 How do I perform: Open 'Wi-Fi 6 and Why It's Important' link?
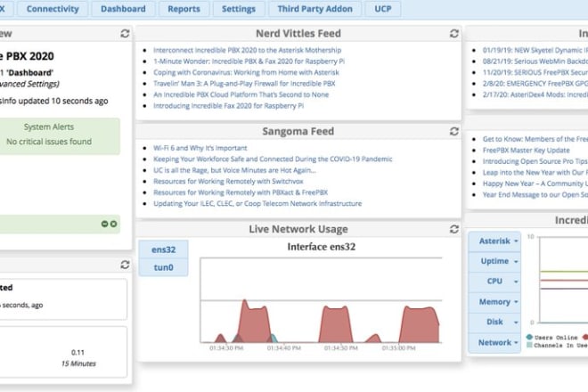pos(200,148)
